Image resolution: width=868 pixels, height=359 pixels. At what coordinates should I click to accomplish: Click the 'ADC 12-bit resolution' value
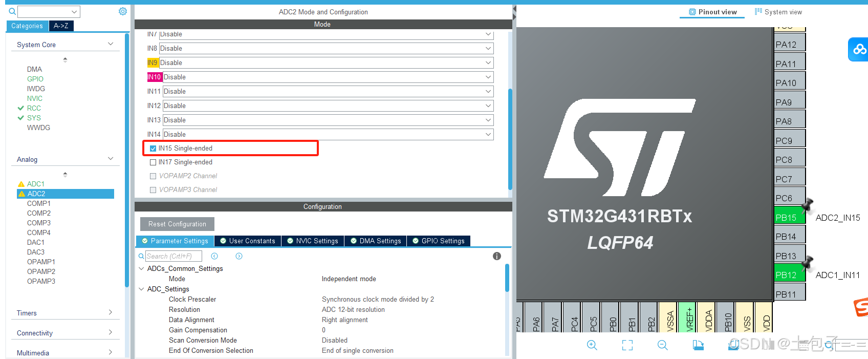(x=353, y=309)
